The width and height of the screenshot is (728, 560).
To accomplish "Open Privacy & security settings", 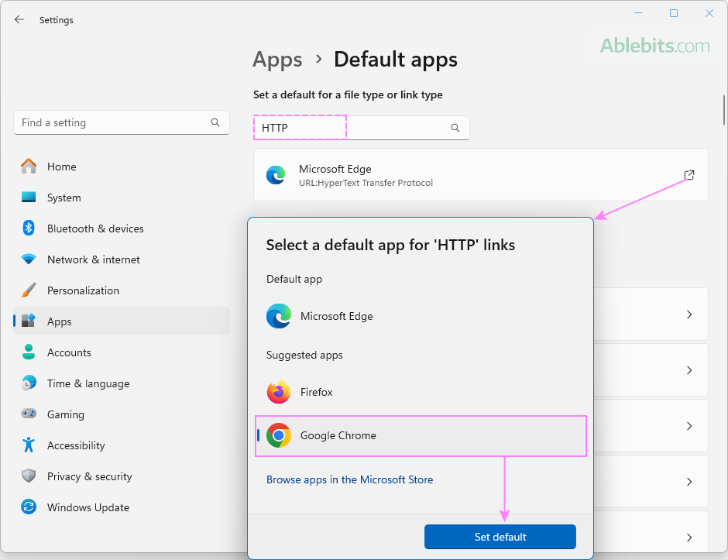I will [x=121, y=476].
